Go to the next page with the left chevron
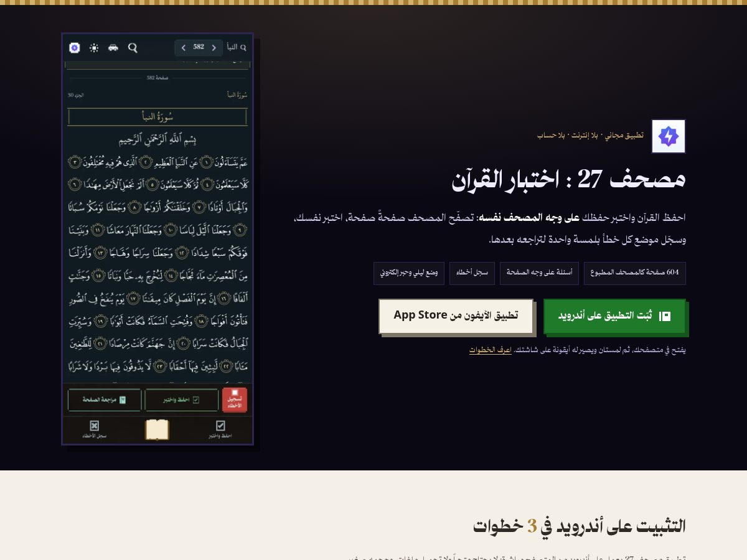The image size is (747, 560). pyautogui.click(x=184, y=48)
